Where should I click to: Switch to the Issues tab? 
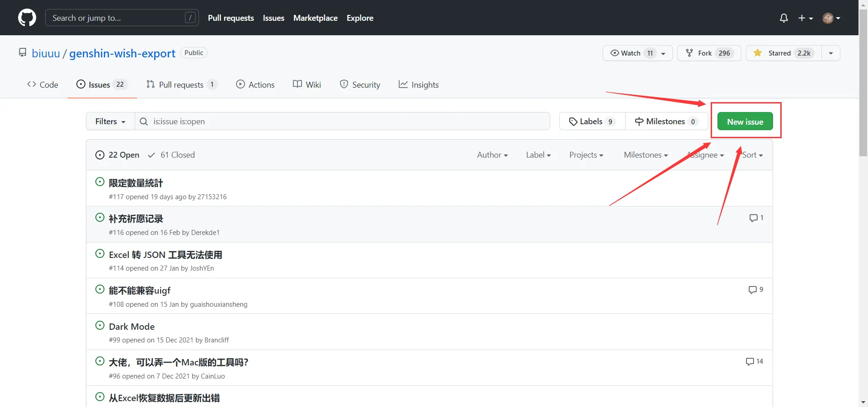point(102,84)
